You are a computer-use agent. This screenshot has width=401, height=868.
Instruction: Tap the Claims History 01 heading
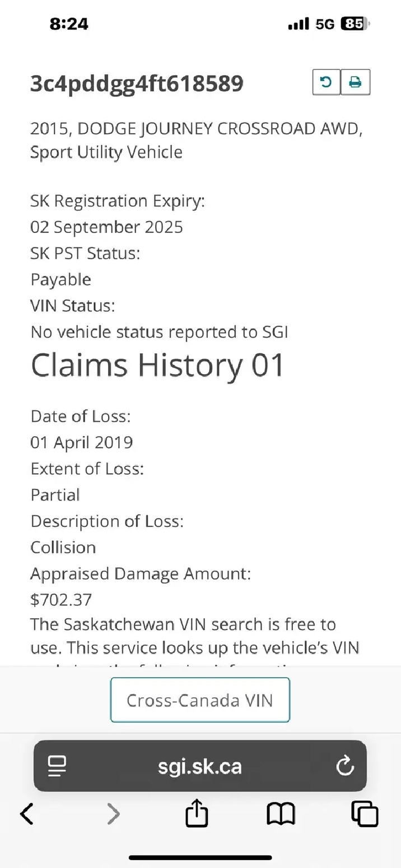[x=158, y=366]
